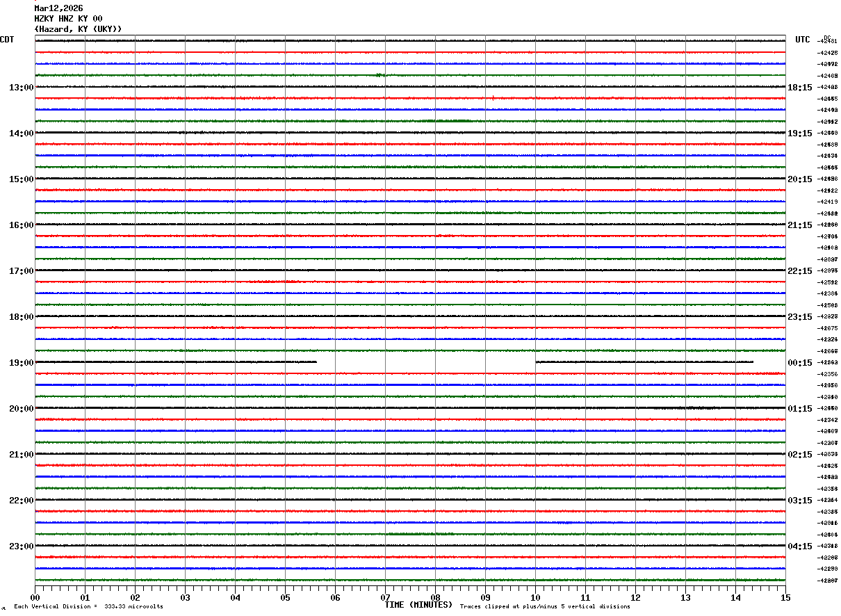The width and height of the screenshot is (841, 616).
Task: Click the data gap in the 19:00 trace
Action: pos(426,362)
